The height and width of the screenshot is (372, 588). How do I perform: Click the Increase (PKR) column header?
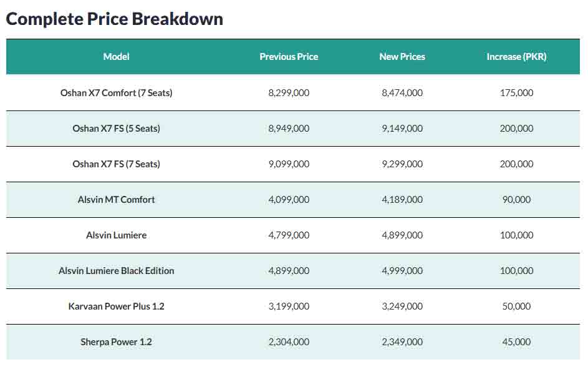tap(516, 57)
